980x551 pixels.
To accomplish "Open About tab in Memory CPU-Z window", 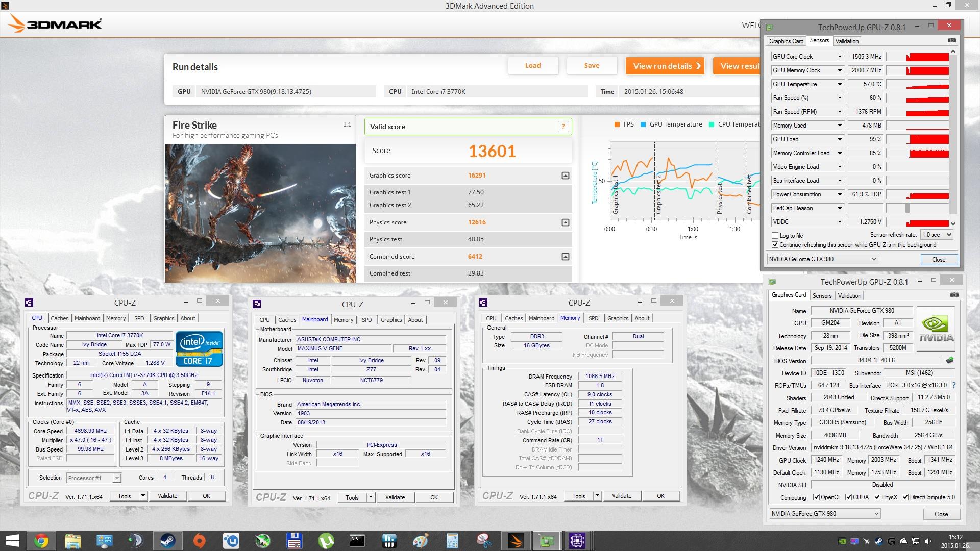I will [x=642, y=318].
